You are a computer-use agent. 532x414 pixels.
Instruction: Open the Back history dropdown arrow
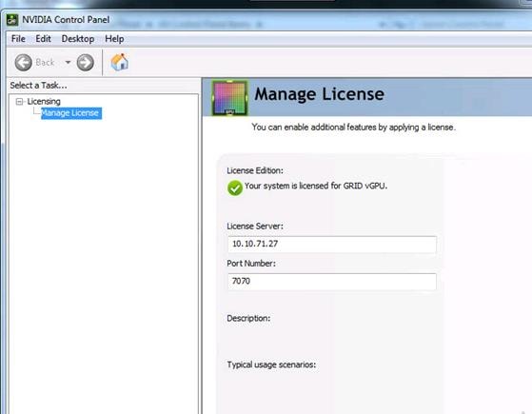68,63
